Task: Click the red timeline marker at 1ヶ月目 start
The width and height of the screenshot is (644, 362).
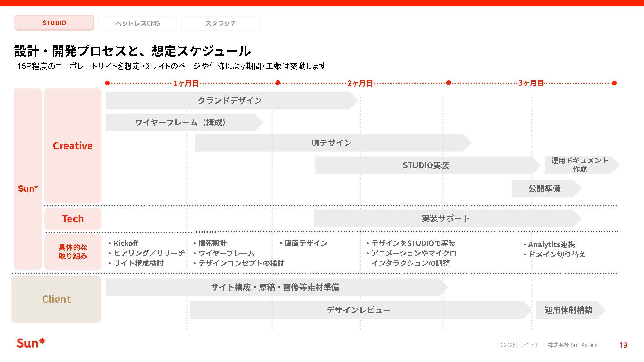Action: pos(107,83)
